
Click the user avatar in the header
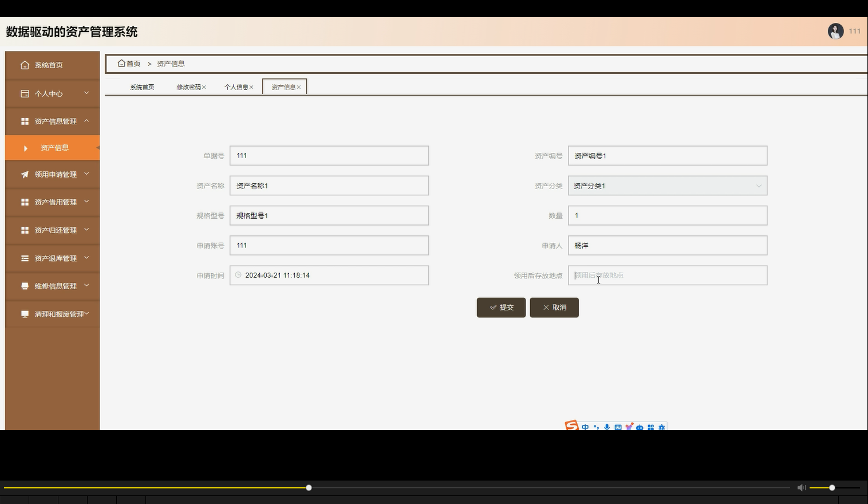pos(835,31)
